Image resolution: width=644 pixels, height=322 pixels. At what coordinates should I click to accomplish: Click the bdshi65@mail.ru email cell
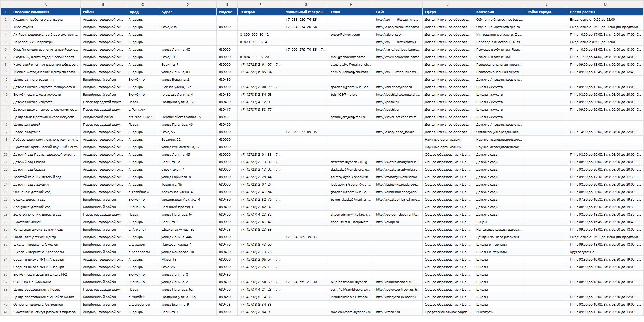[351, 95]
